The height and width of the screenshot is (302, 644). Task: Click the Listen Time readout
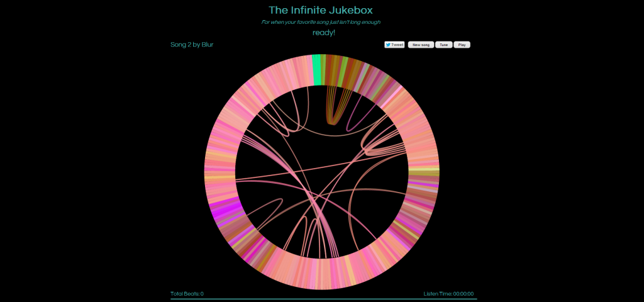point(448,294)
